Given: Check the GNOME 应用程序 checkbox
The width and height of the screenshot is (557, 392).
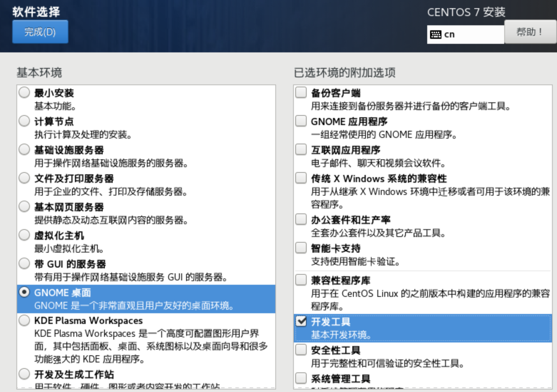Looking at the screenshot, I should [301, 121].
